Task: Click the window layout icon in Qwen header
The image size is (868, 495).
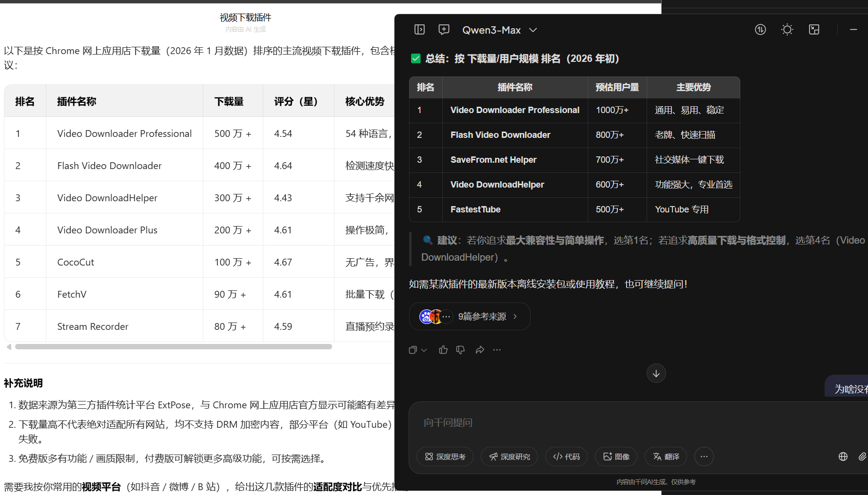Action: [814, 30]
